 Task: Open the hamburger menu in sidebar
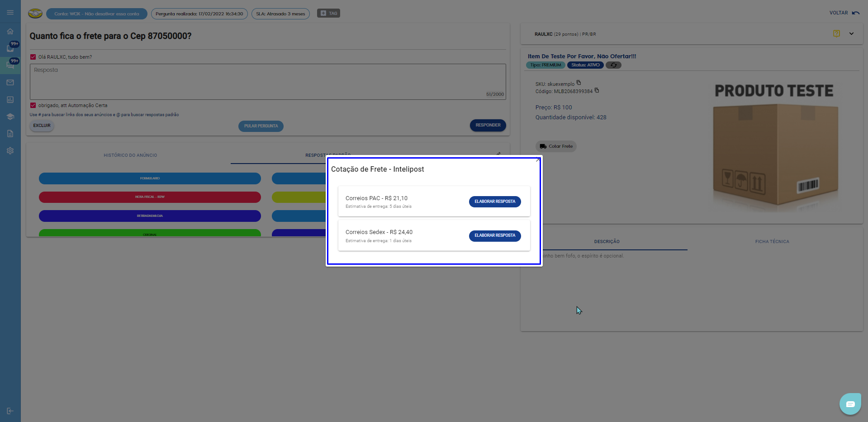10,13
